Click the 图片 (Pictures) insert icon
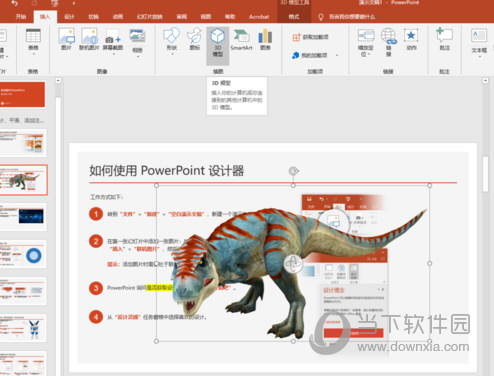Screen dimensions: 494x376 click(x=67, y=39)
